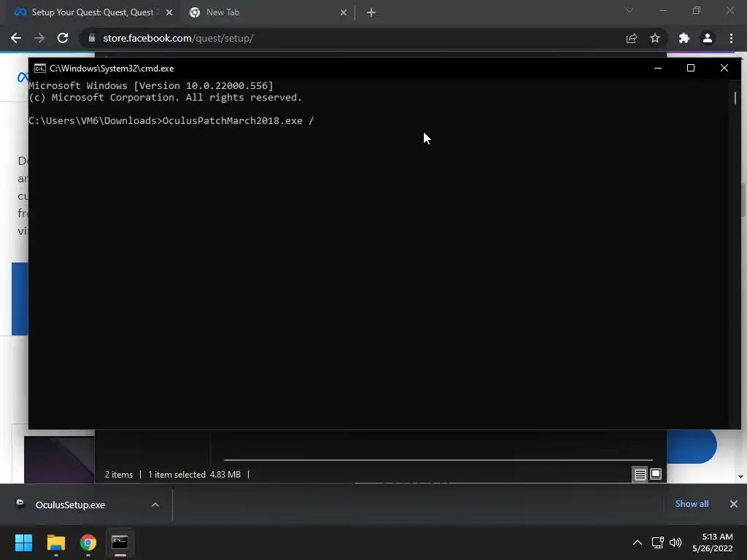Switch File Explorer to details view
The image size is (747, 560).
[x=640, y=474]
